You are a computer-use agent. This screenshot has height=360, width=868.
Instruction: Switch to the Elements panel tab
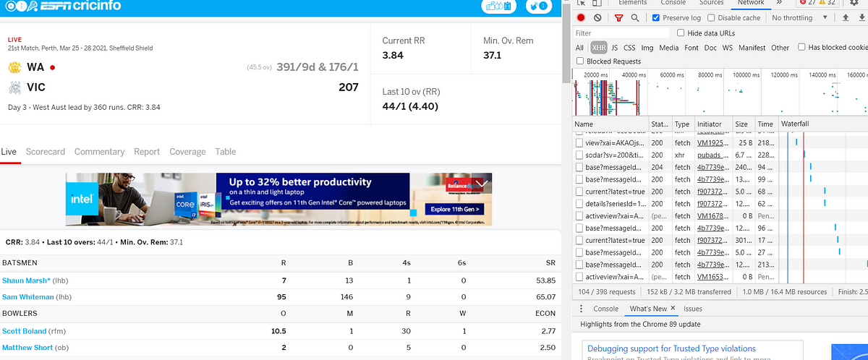[633, 3]
